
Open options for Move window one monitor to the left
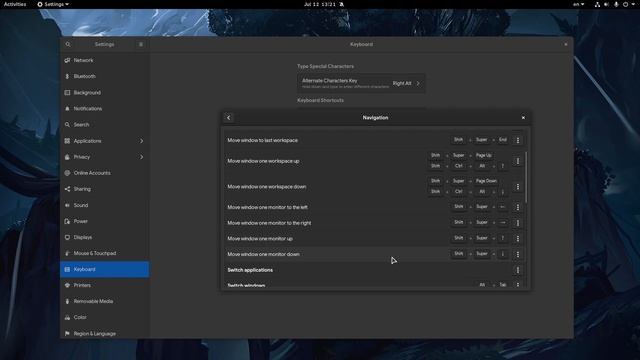[518, 207]
